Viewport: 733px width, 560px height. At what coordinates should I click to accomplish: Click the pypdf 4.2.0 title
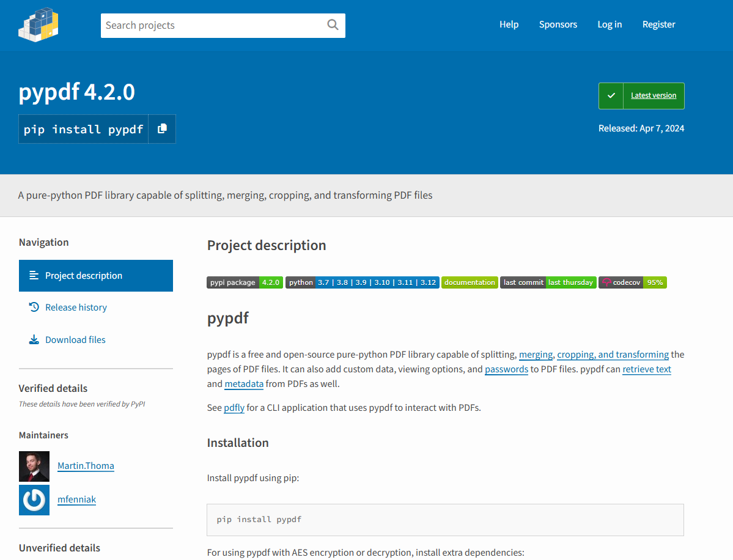click(76, 92)
